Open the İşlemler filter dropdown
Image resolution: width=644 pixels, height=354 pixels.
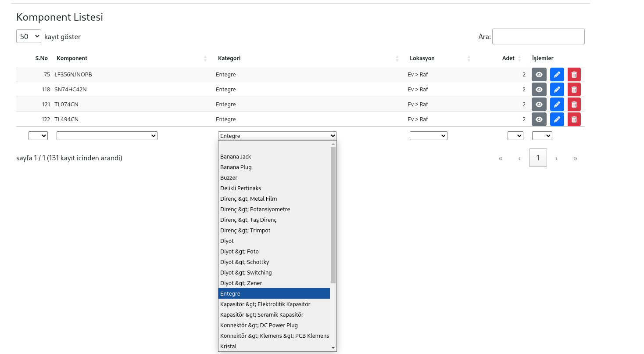[x=542, y=136]
